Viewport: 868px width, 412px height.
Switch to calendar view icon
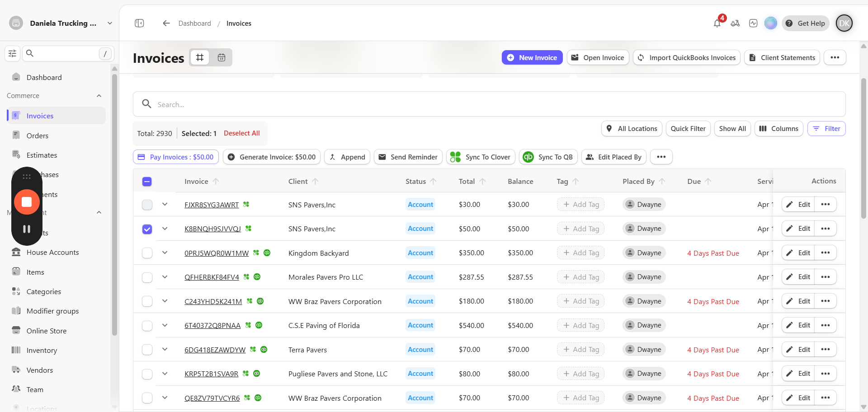222,57
